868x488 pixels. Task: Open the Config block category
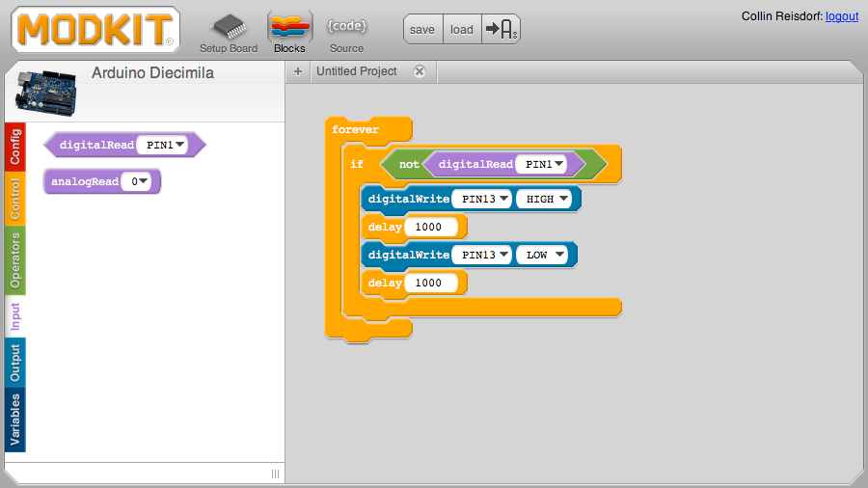[15, 148]
